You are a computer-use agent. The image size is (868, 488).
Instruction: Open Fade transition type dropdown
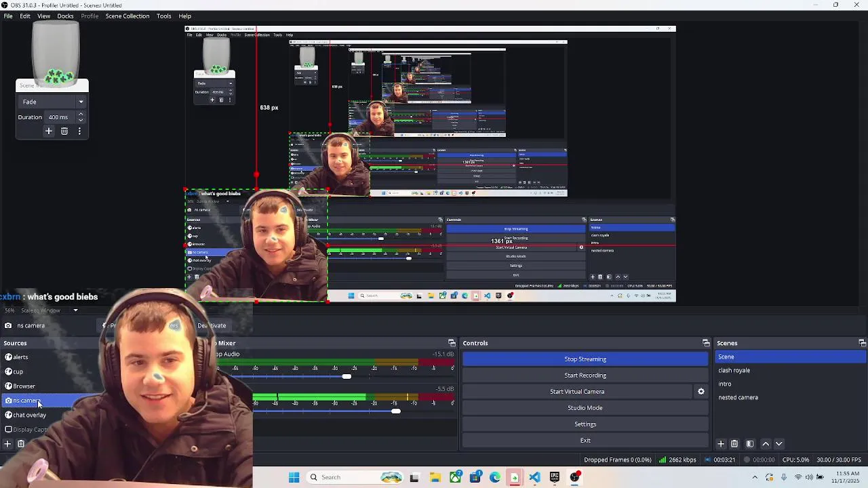(52, 102)
